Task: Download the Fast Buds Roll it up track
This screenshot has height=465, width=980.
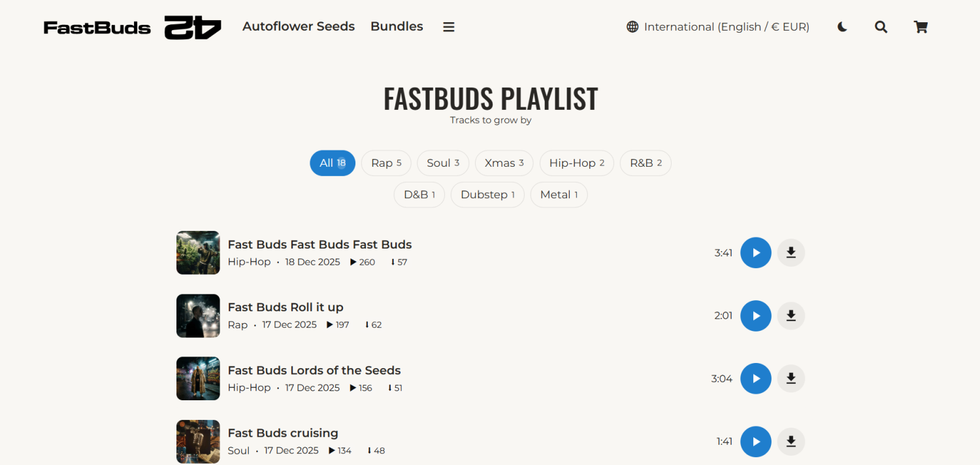Action: (x=791, y=316)
